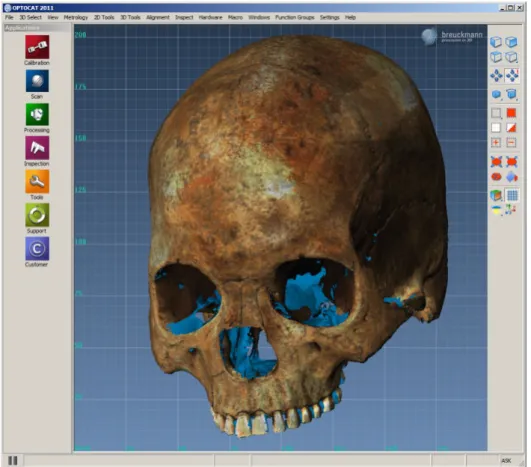Viewport: 531px width, 467px height.
Task: Launch the Scan application
Action: click(x=37, y=81)
